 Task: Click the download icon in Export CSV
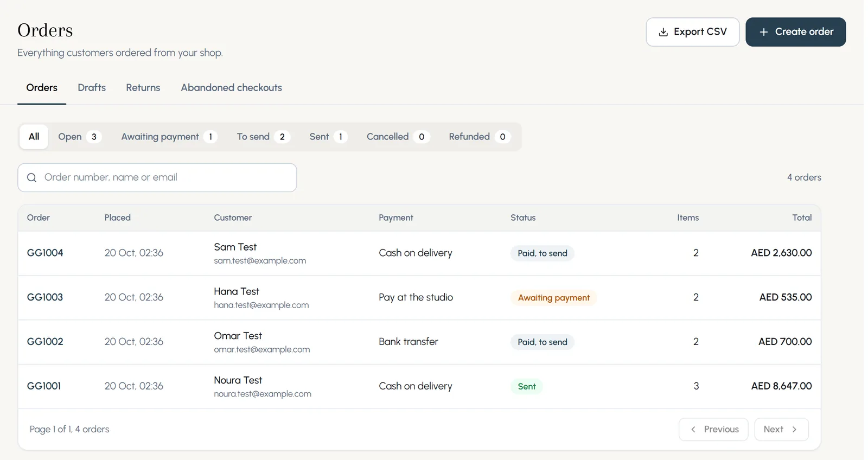663,32
